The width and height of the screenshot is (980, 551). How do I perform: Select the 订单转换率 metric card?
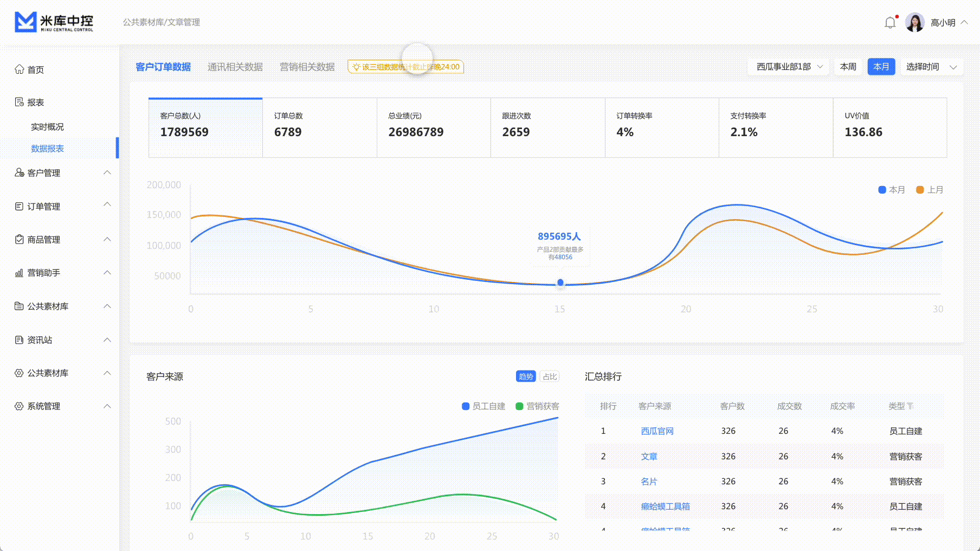coord(662,127)
